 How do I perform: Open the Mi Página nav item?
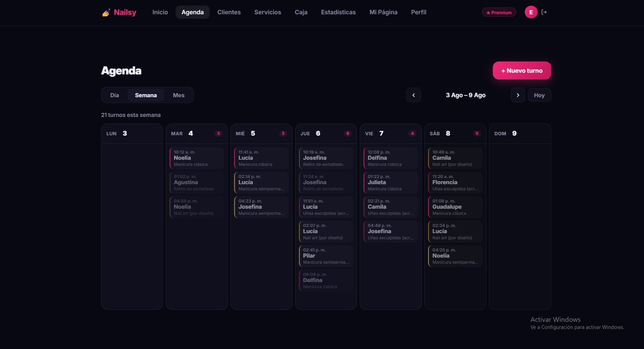click(x=384, y=12)
